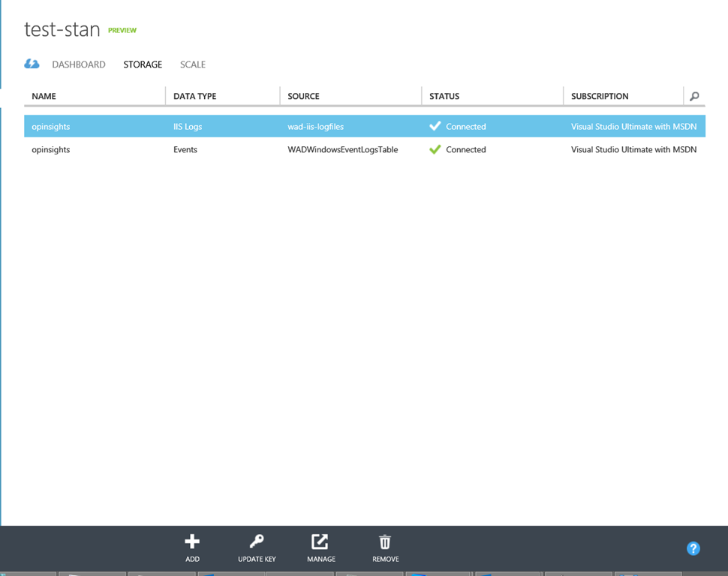Switch to the Dashboard tab
This screenshot has width=728, height=576.
click(79, 64)
